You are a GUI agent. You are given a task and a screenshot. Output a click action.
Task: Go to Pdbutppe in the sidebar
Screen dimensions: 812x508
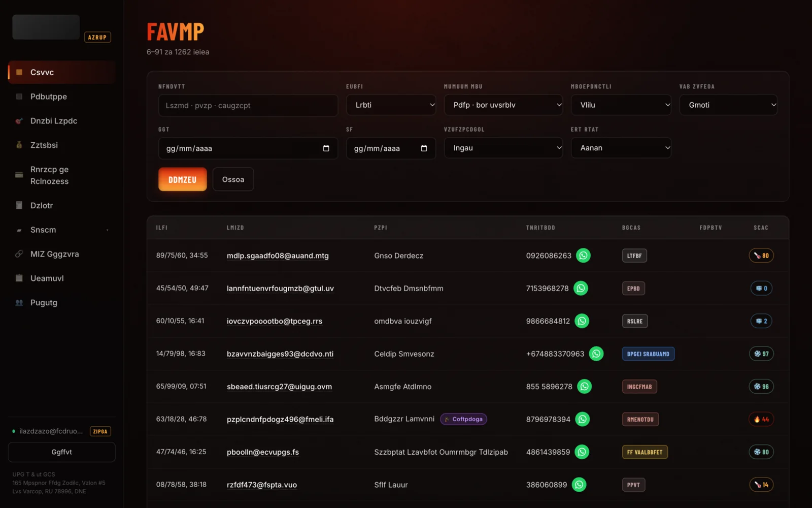(x=62, y=97)
